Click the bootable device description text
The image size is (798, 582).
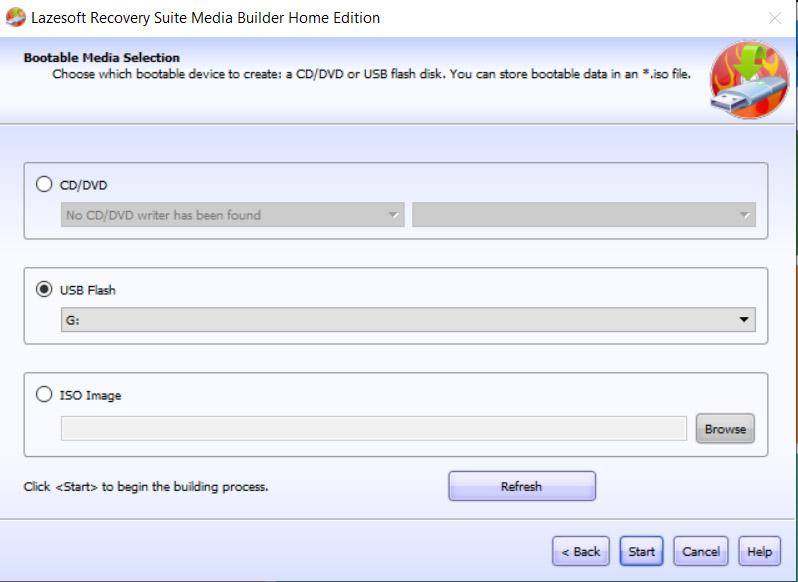click(371, 74)
